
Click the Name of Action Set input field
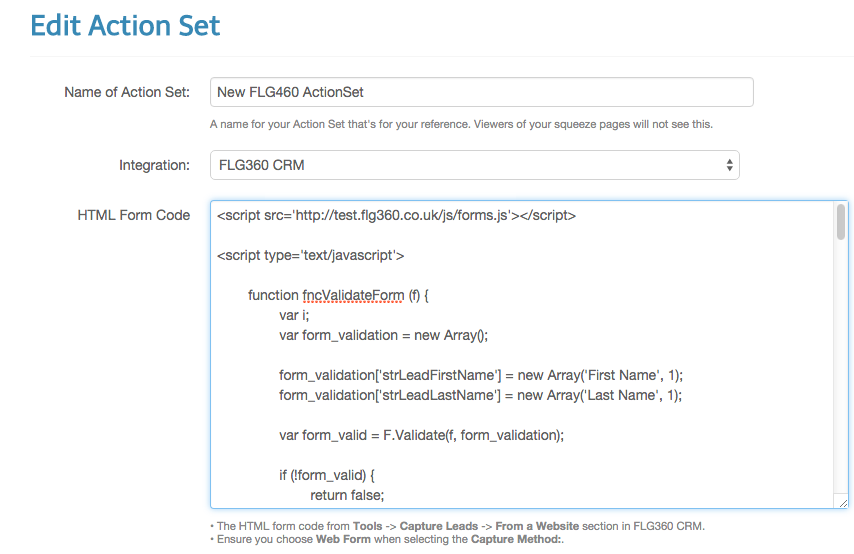[x=481, y=92]
